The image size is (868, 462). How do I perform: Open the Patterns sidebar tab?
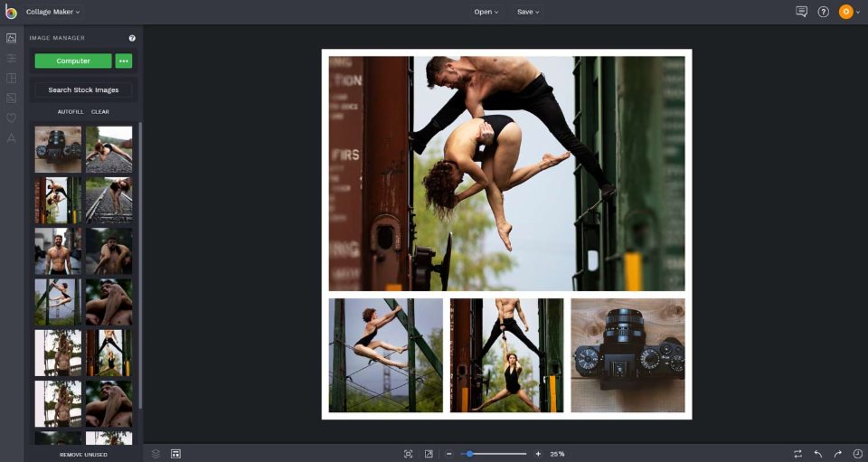click(11, 98)
